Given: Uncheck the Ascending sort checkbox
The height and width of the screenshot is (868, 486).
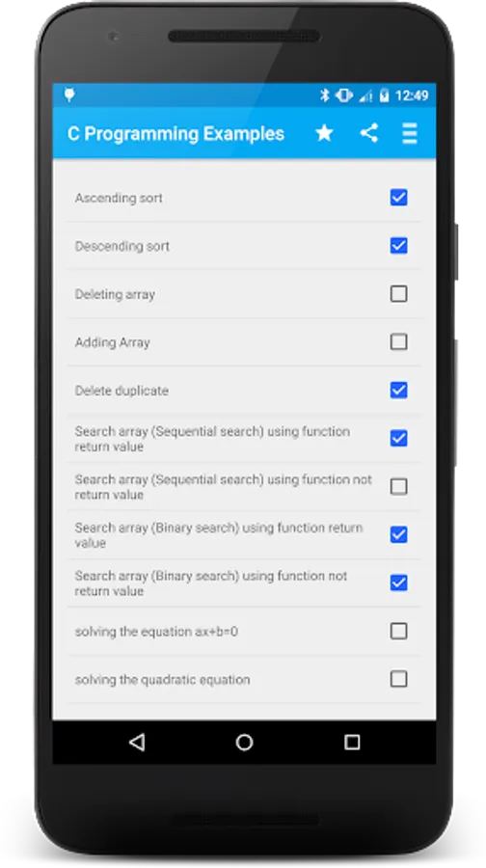Looking at the screenshot, I should [x=398, y=198].
